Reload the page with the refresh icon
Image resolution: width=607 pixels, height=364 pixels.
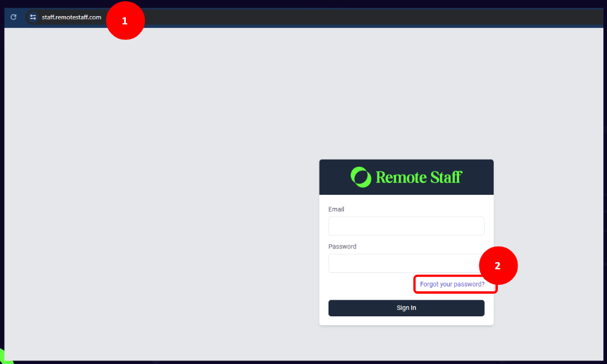[14, 17]
